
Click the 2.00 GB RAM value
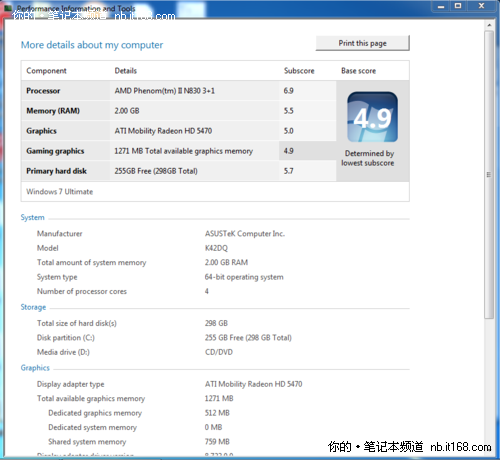pyautogui.click(x=226, y=262)
